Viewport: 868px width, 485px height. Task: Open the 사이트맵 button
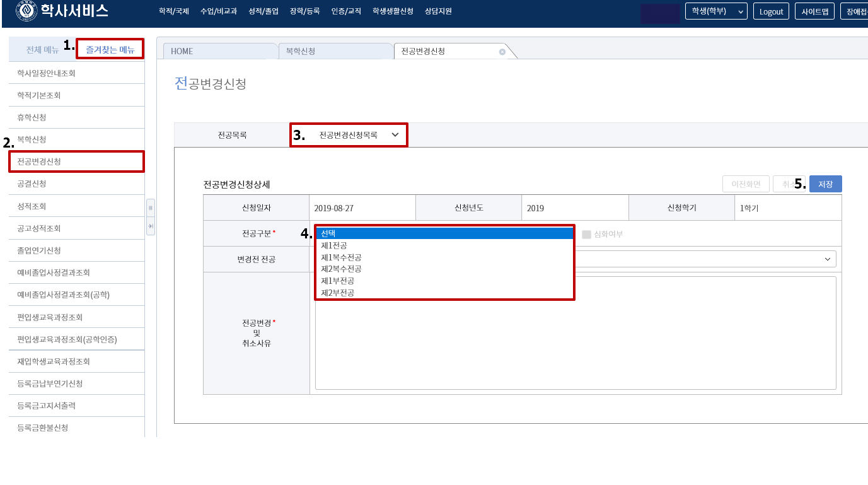815,11
